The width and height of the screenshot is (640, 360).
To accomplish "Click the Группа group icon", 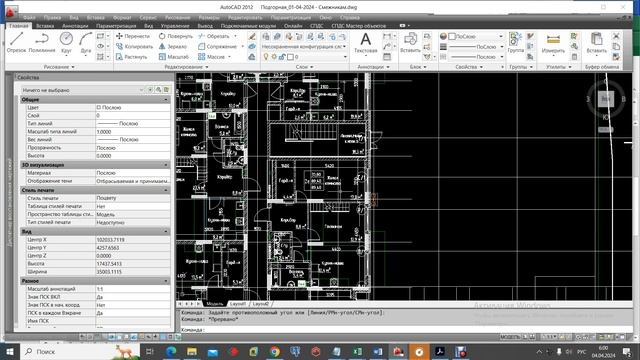I will point(516,43).
